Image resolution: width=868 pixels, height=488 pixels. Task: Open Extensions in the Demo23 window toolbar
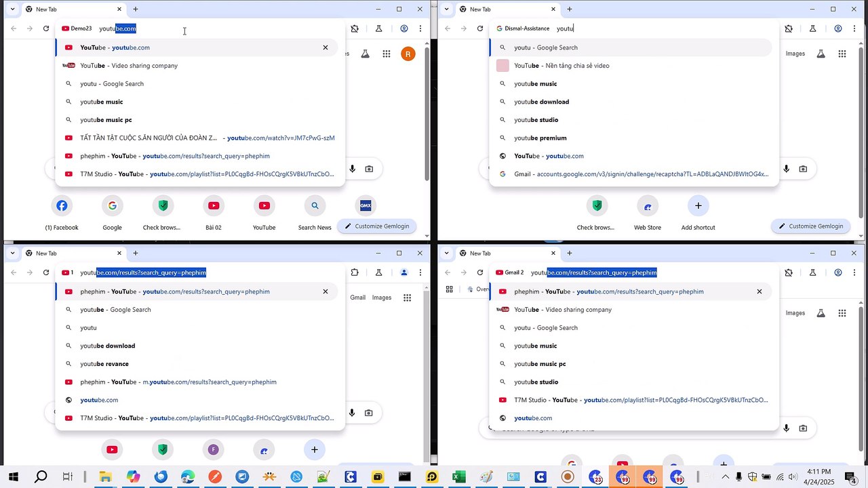point(355,28)
